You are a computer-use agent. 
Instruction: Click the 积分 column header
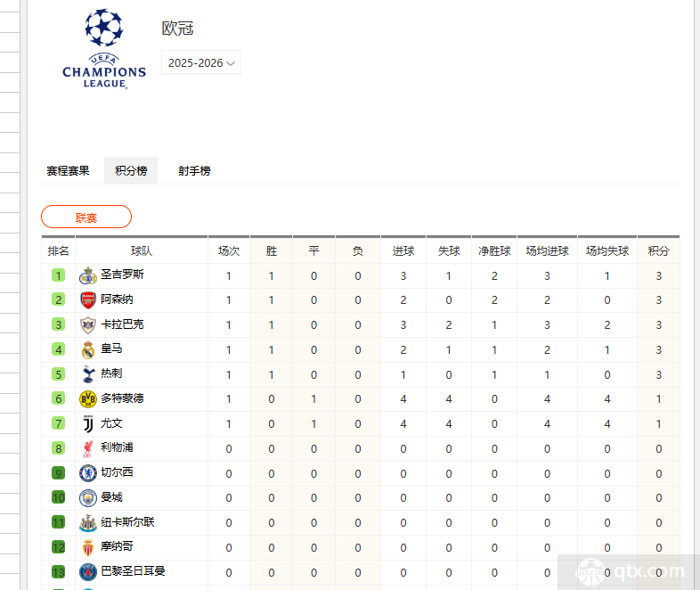[658, 251]
